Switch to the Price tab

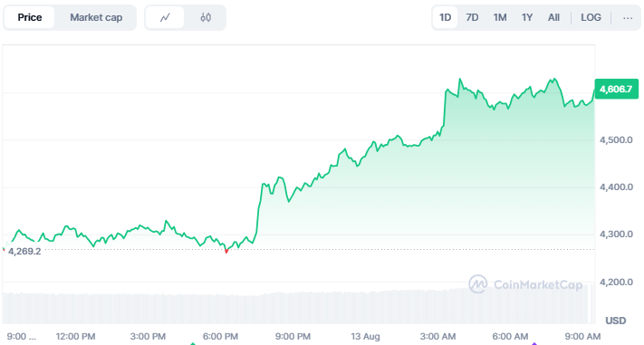coord(30,18)
